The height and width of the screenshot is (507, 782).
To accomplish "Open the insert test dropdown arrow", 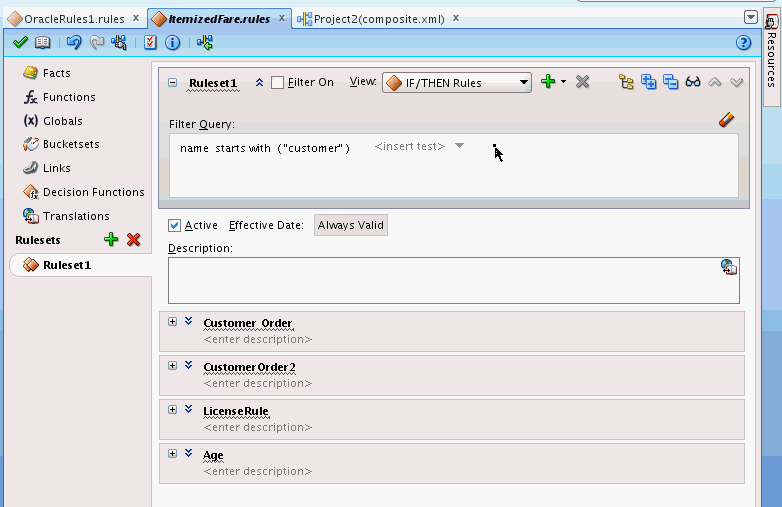I will coord(459,146).
